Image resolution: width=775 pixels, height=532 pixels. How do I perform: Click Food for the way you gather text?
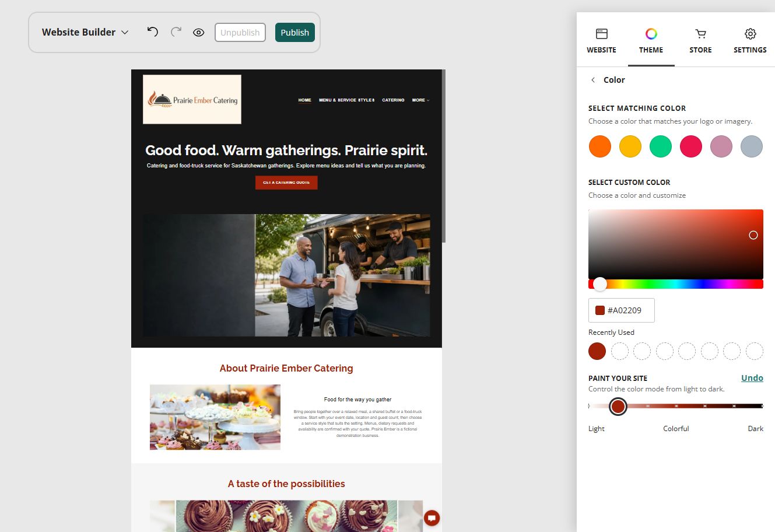pyautogui.click(x=357, y=400)
